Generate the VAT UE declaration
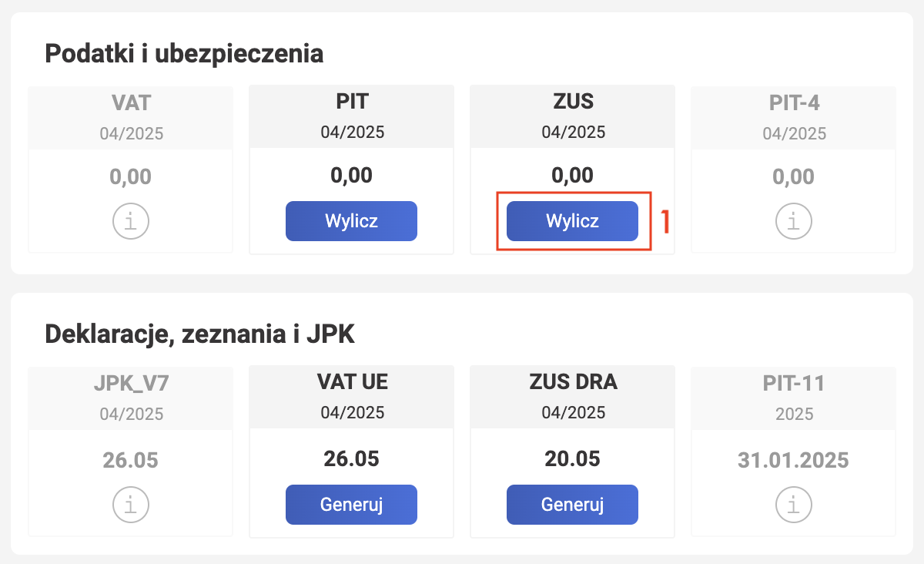Image resolution: width=924 pixels, height=564 pixels. pyautogui.click(x=351, y=505)
